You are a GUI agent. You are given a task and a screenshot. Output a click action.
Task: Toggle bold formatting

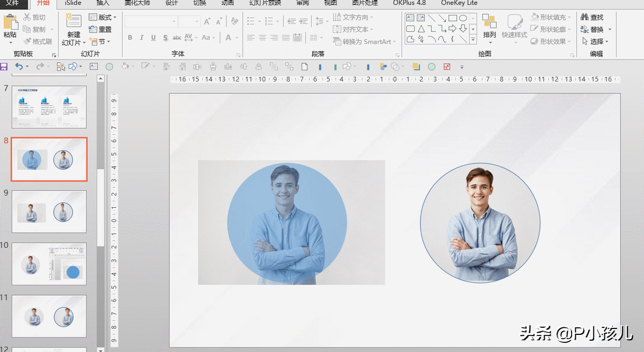point(130,38)
